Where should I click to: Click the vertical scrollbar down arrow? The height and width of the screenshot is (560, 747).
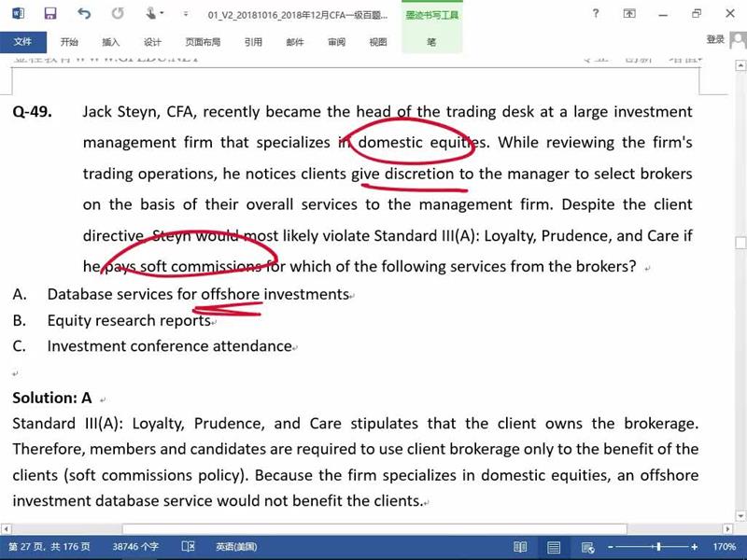pyautogui.click(x=740, y=515)
